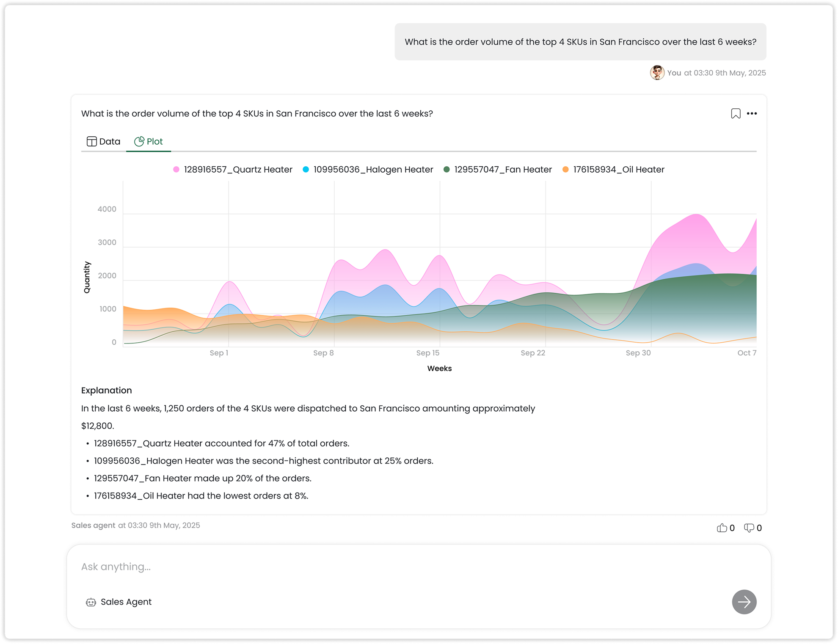Click the thumbs down icon
This screenshot has height=644, width=838.
click(749, 528)
